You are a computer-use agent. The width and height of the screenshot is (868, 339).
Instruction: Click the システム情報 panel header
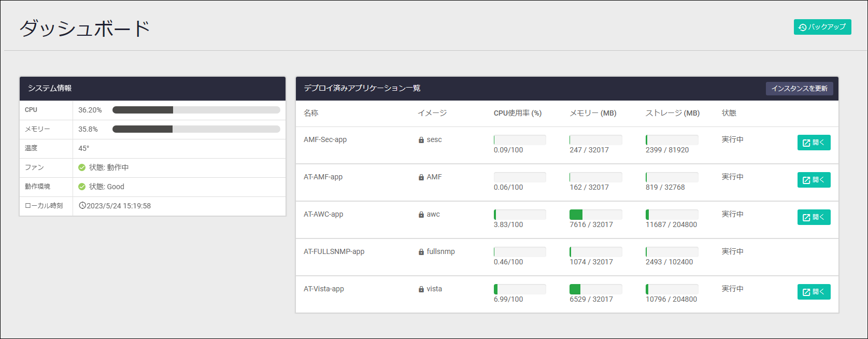[x=152, y=89]
